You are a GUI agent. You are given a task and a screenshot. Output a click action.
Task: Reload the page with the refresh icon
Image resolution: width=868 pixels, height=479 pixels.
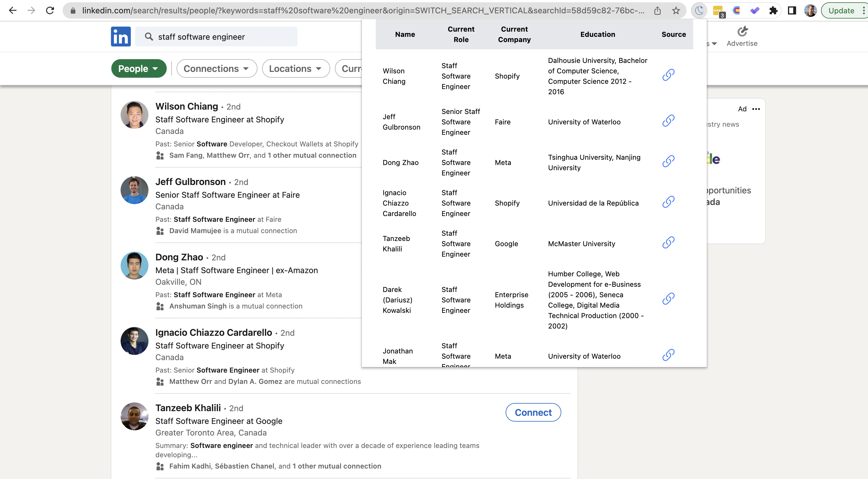[x=50, y=10]
